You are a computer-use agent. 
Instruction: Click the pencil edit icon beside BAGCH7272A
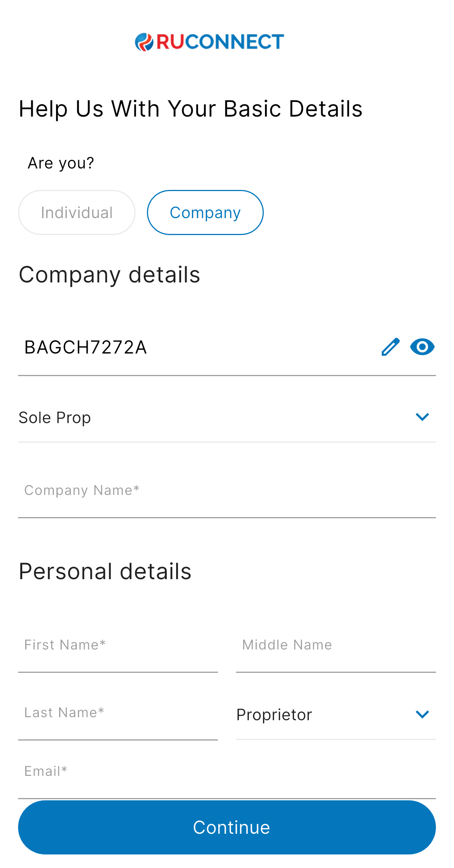coord(390,347)
